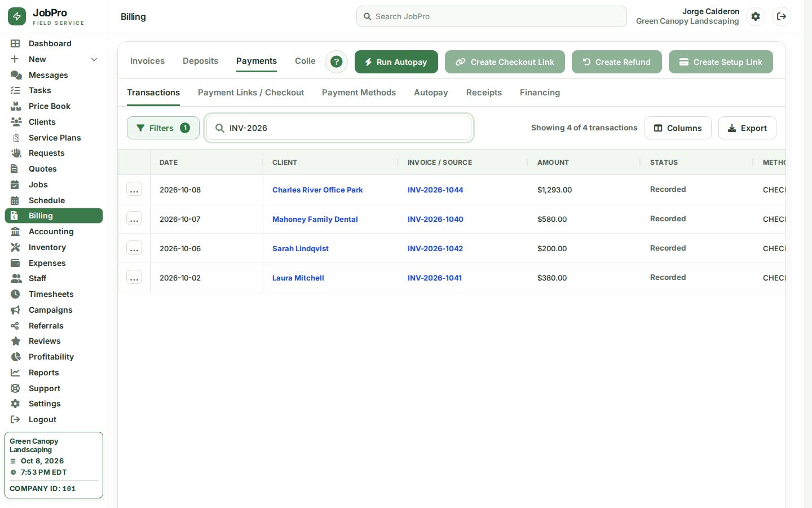This screenshot has height=508, width=812.
Task: Open Service Plans in sidebar
Action: (54, 138)
